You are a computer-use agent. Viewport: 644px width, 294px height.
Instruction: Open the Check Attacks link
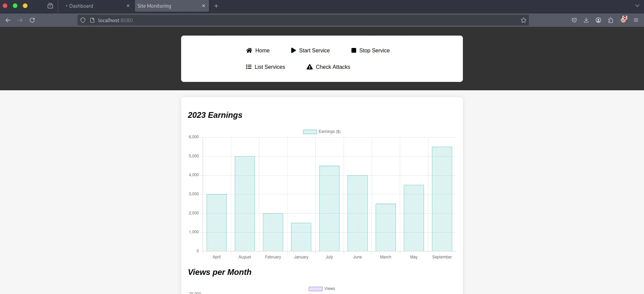click(x=328, y=67)
